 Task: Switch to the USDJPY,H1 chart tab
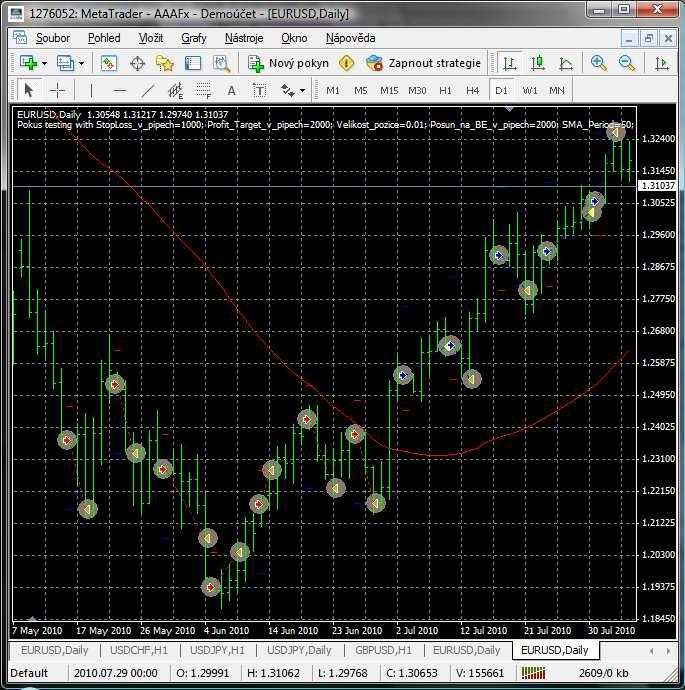217,650
